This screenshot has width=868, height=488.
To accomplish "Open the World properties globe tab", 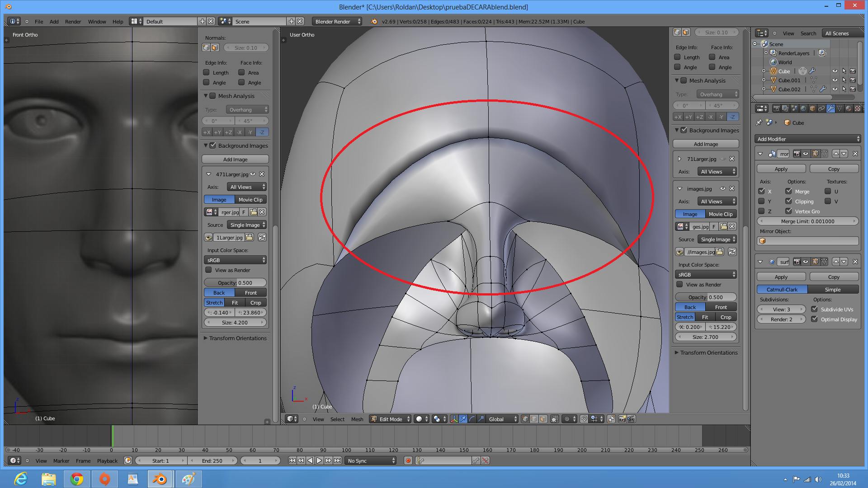I will [x=803, y=108].
